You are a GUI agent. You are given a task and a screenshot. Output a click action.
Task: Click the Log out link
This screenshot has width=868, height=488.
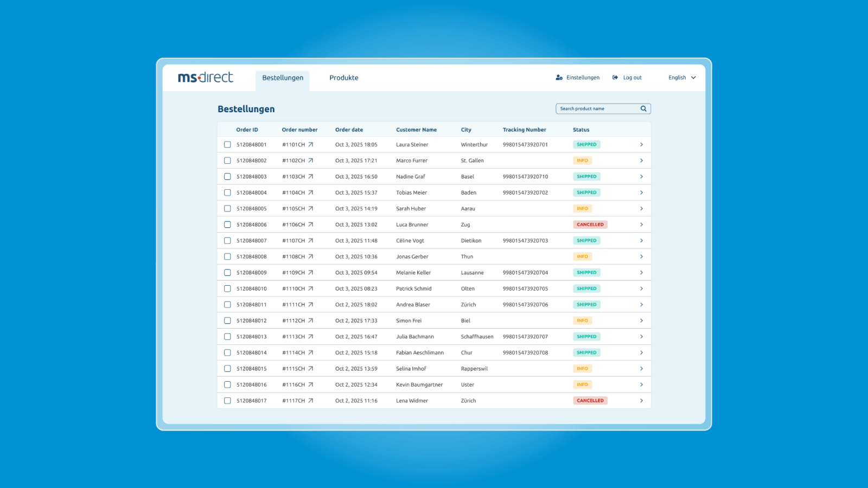coord(627,78)
